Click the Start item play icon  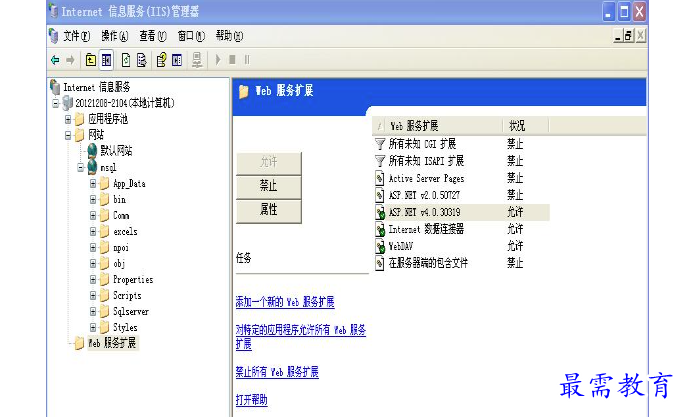218,60
